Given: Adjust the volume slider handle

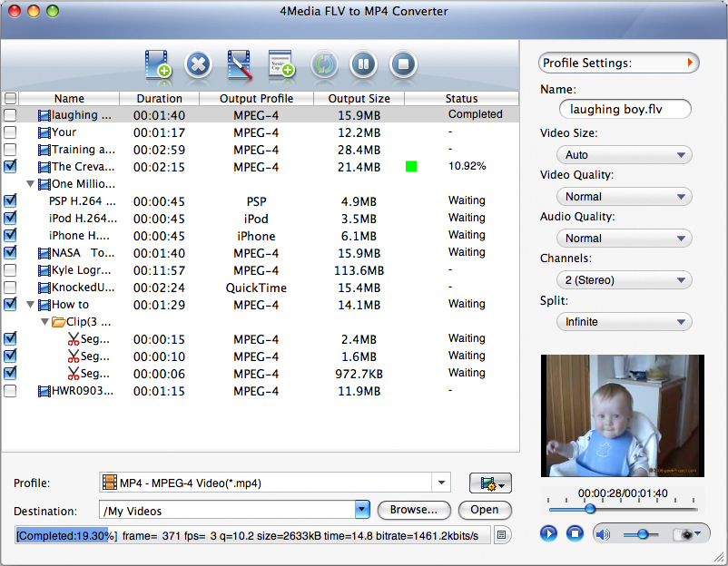Looking at the screenshot, I should tap(643, 535).
